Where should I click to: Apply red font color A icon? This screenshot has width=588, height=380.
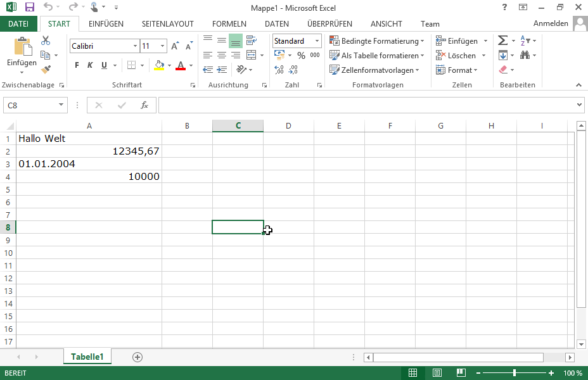point(181,65)
